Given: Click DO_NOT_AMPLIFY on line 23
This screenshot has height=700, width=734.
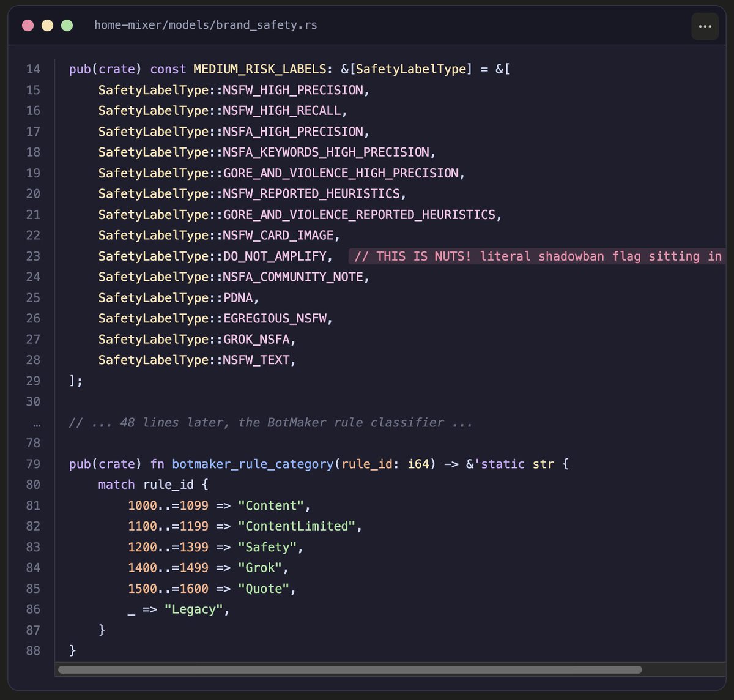Looking at the screenshot, I should (x=275, y=256).
